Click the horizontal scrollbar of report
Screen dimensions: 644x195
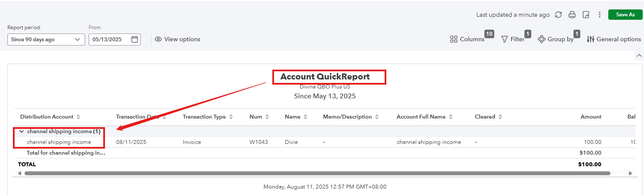click(317, 173)
